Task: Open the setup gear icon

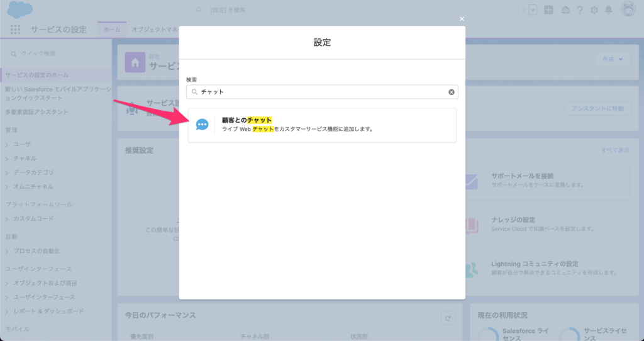Action: [x=594, y=10]
